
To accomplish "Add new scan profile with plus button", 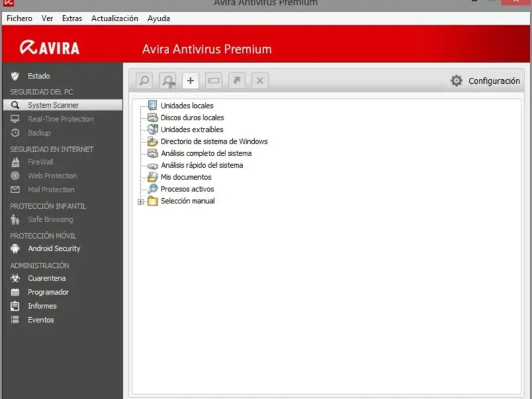I will click(x=190, y=80).
